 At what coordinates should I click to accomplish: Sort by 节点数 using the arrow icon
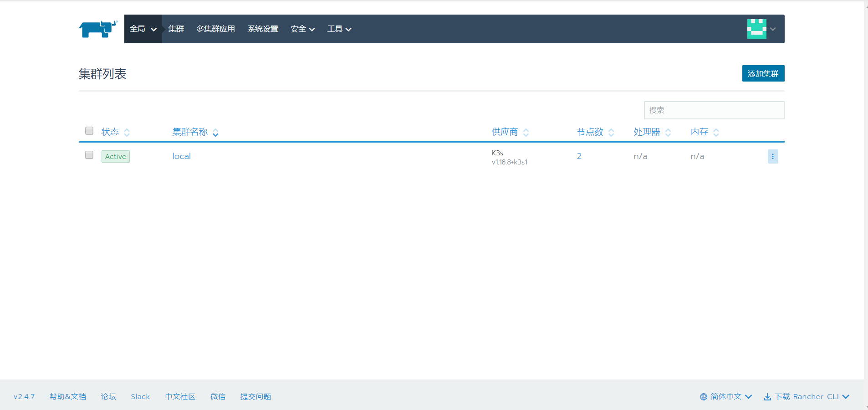click(x=612, y=132)
